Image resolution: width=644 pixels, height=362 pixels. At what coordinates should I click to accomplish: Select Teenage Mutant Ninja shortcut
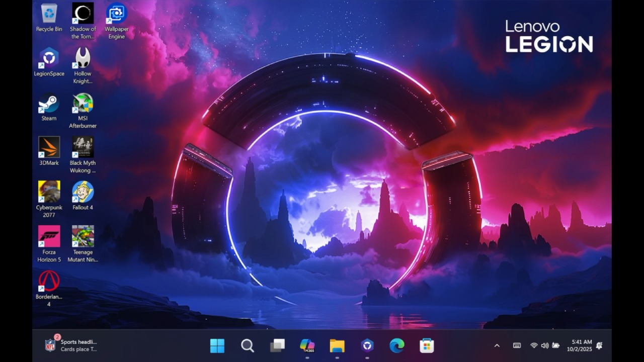(83, 244)
